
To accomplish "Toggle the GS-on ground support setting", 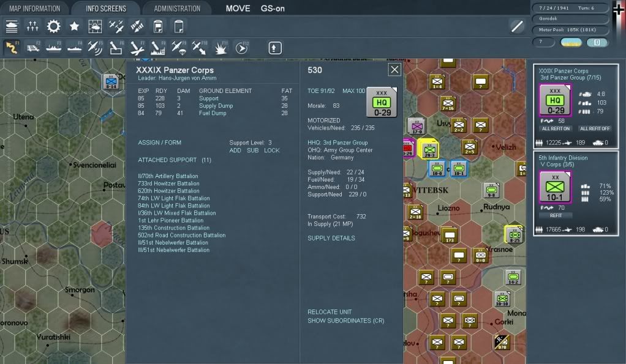I will tap(273, 9).
